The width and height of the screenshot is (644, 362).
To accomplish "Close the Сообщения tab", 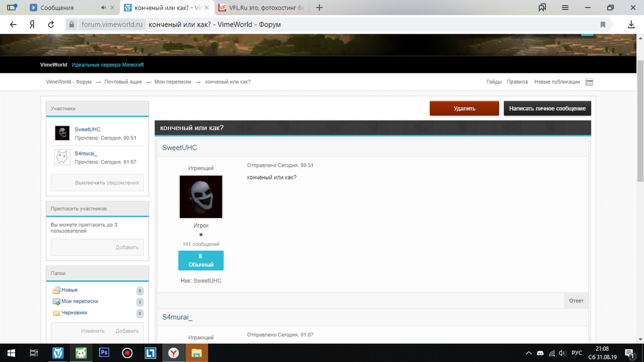I will click(x=112, y=8).
